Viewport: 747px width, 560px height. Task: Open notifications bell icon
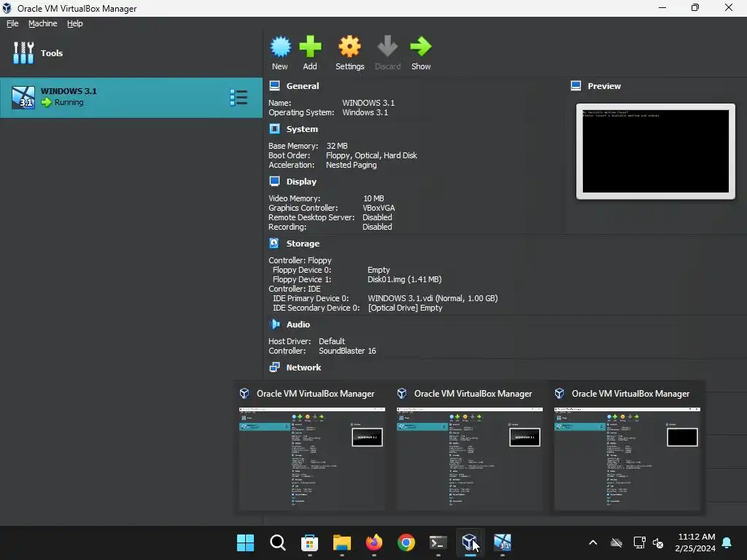[727, 542]
